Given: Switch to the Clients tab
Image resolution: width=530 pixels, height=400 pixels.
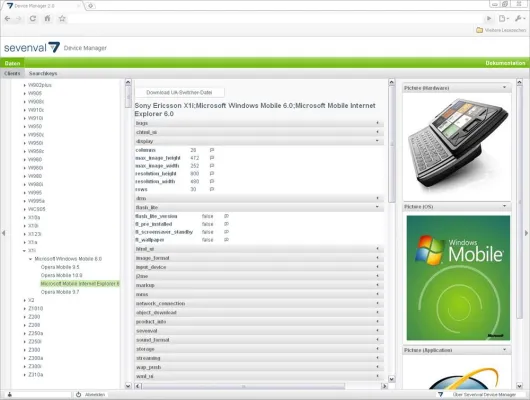Looking at the screenshot, I should [12, 73].
